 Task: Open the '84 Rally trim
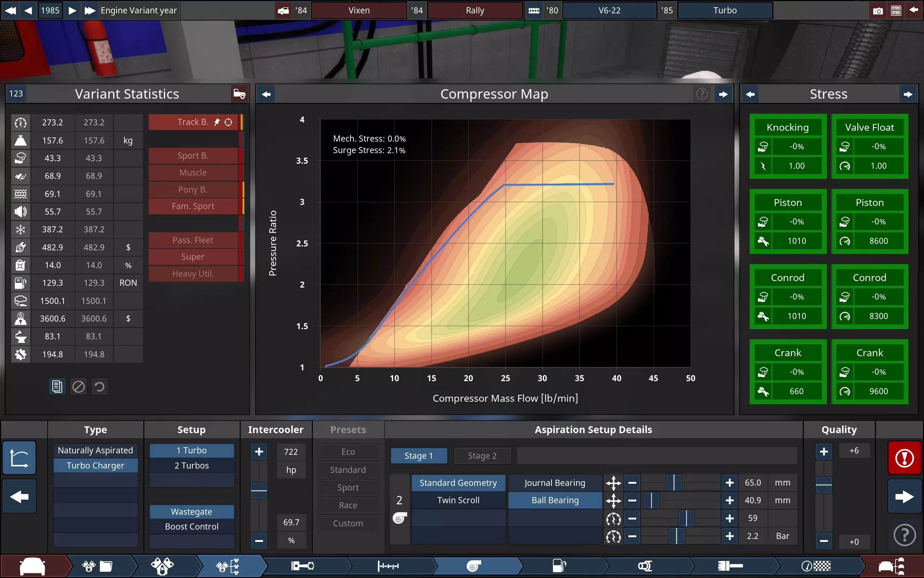tap(475, 11)
